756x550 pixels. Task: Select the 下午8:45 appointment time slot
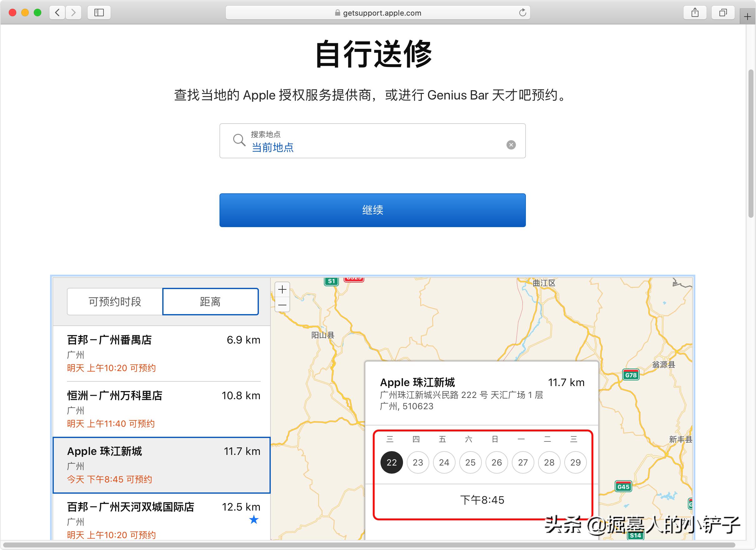pyautogui.click(x=483, y=500)
